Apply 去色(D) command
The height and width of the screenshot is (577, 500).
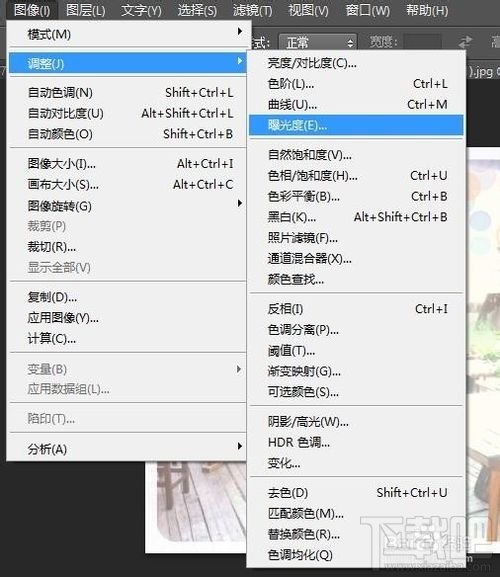pyautogui.click(x=356, y=492)
